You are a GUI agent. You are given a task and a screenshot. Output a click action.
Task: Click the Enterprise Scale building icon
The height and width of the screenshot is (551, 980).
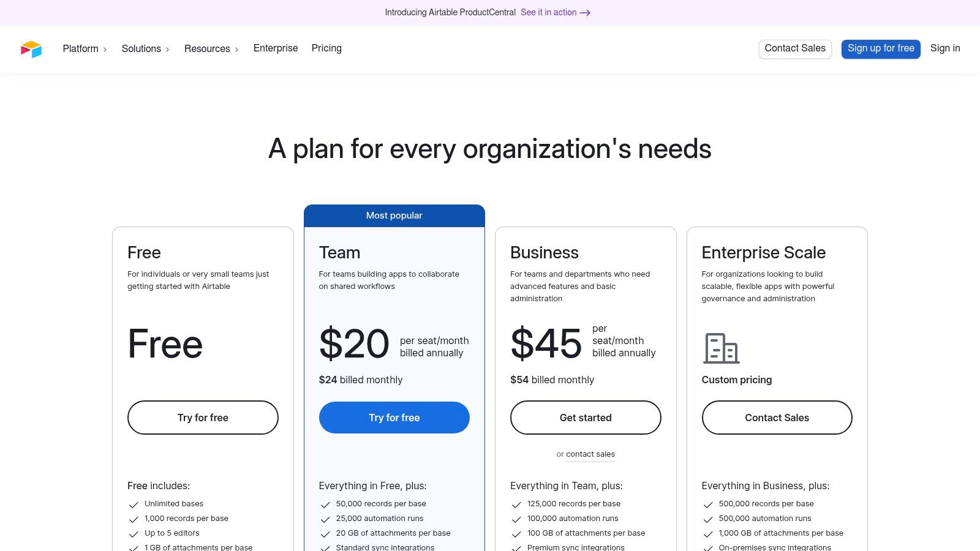point(721,348)
